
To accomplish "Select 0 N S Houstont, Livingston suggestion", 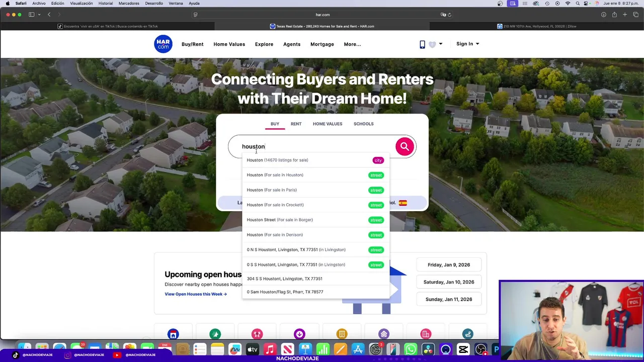I will (x=316, y=250).
